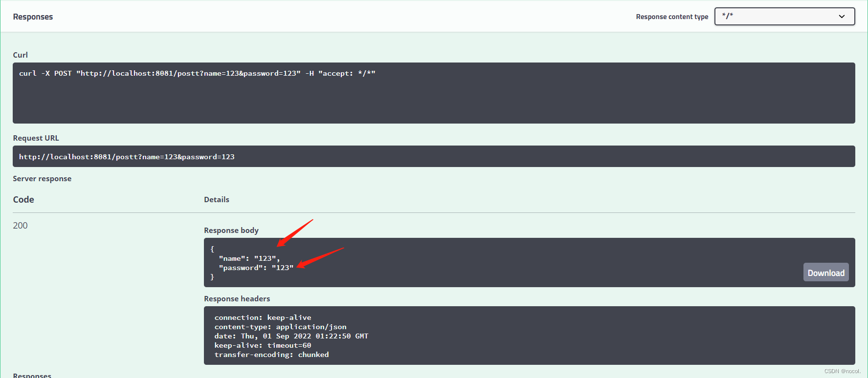
Task: Click the keep-alive: timeout=60 header
Action: [263, 345]
